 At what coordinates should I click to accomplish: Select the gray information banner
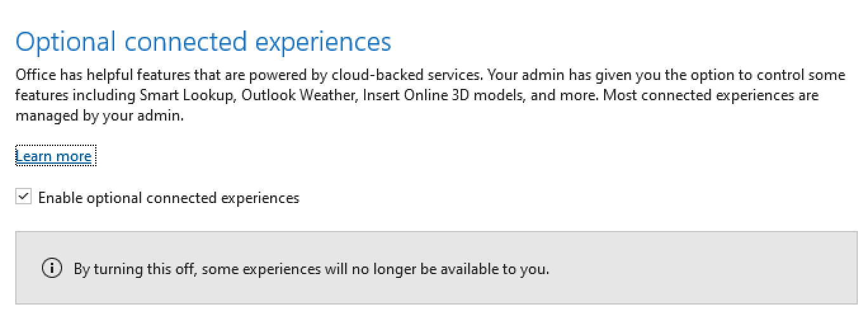point(434,268)
